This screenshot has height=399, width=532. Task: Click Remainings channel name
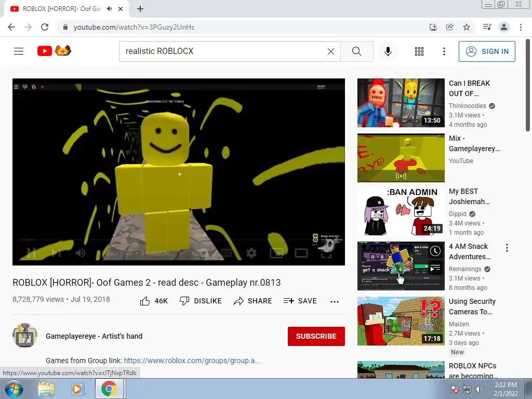(x=465, y=269)
